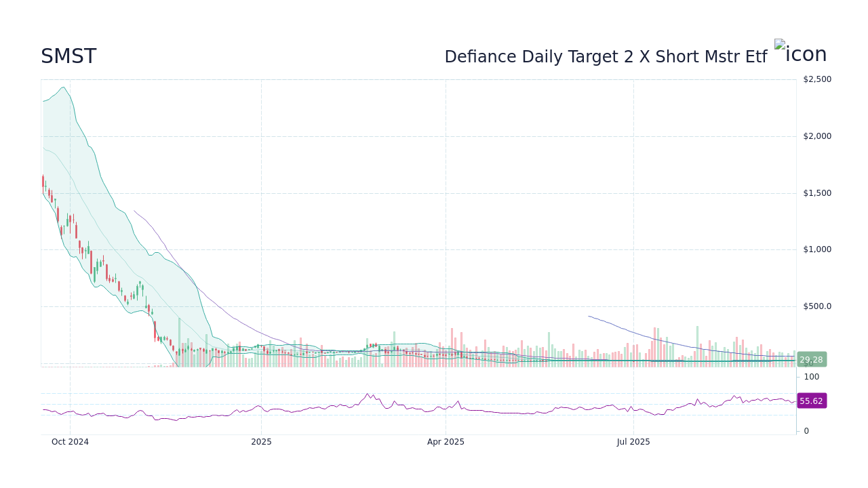
Task: Click the $500.0 price axis label
Action: (x=817, y=306)
